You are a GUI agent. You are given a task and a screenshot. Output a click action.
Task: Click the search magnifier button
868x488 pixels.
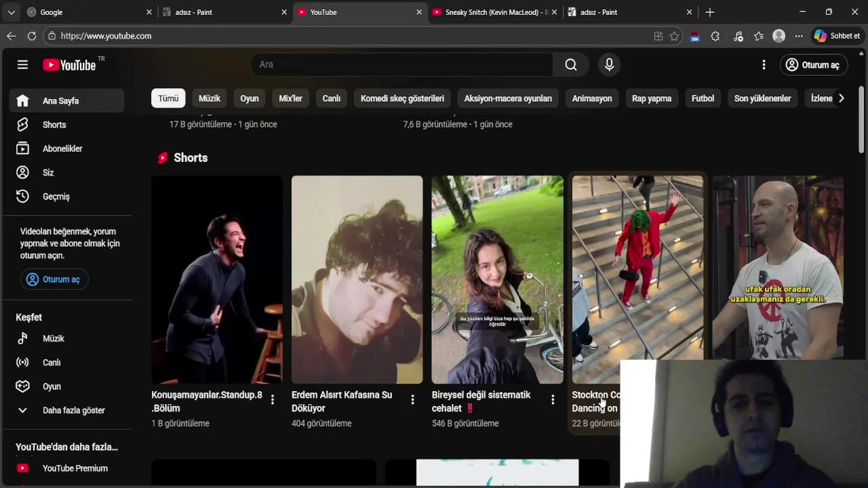[571, 64]
